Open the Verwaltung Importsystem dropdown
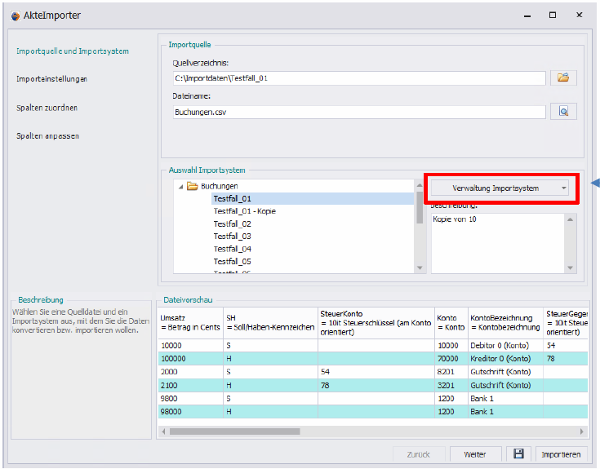Screen dimensions: 600x469 point(500,188)
